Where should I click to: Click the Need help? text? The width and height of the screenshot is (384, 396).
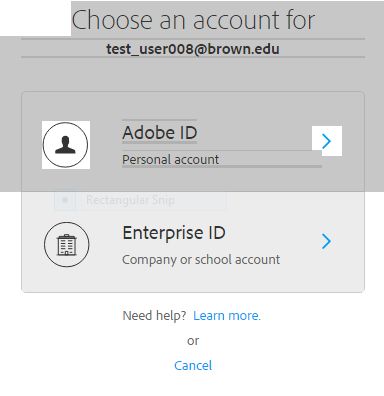(x=154, y=315)
